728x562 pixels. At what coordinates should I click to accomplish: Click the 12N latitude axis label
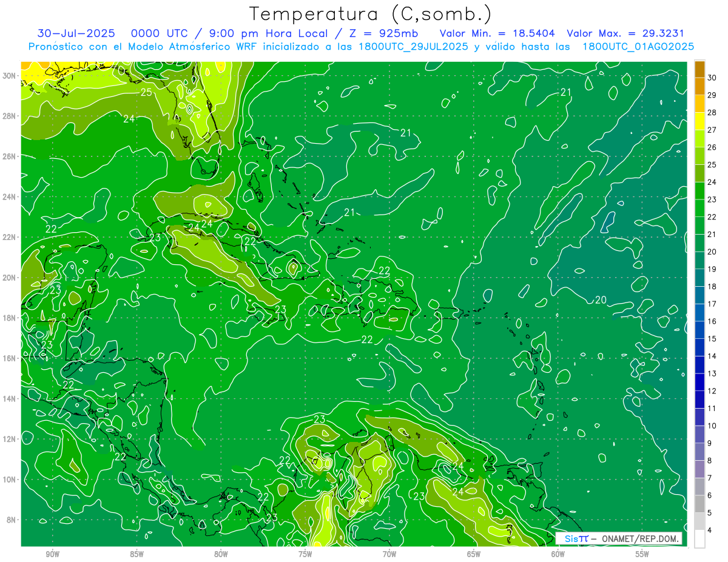[9, 439]
